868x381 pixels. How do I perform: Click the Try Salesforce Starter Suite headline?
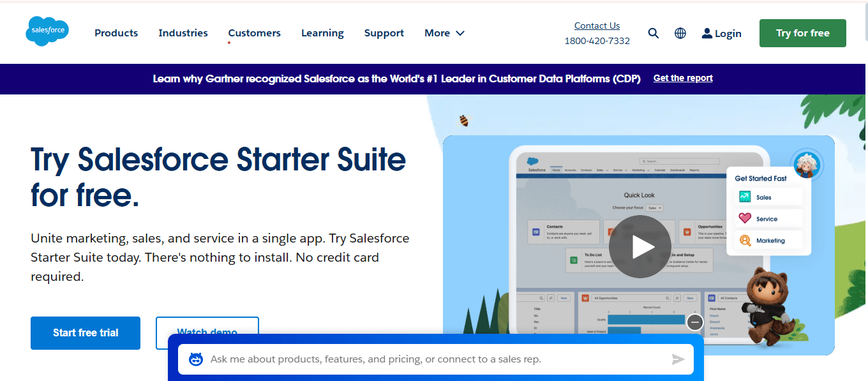(218, 177)
